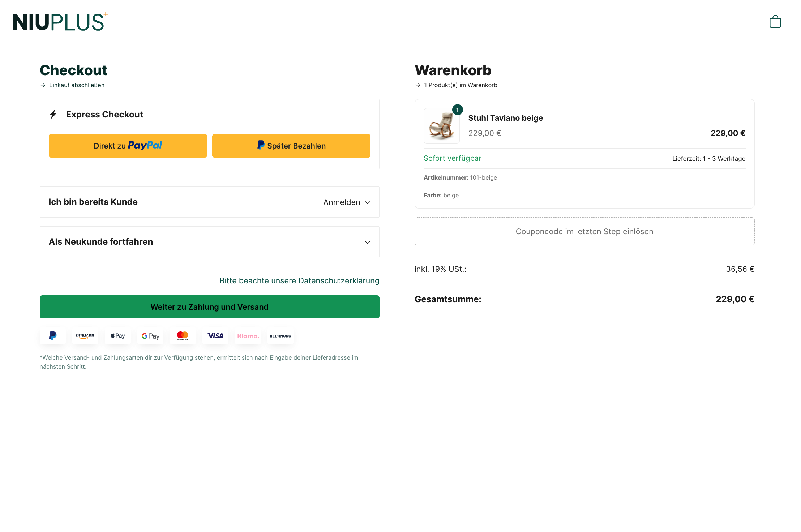Continue with Weiter zu Zahlung und Versand
Screen dimensions: 801x532
click(x=210, y=307)
